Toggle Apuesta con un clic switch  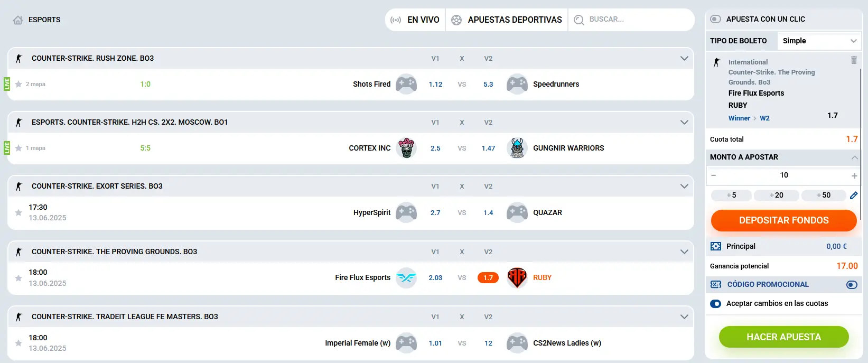(715, 19)
